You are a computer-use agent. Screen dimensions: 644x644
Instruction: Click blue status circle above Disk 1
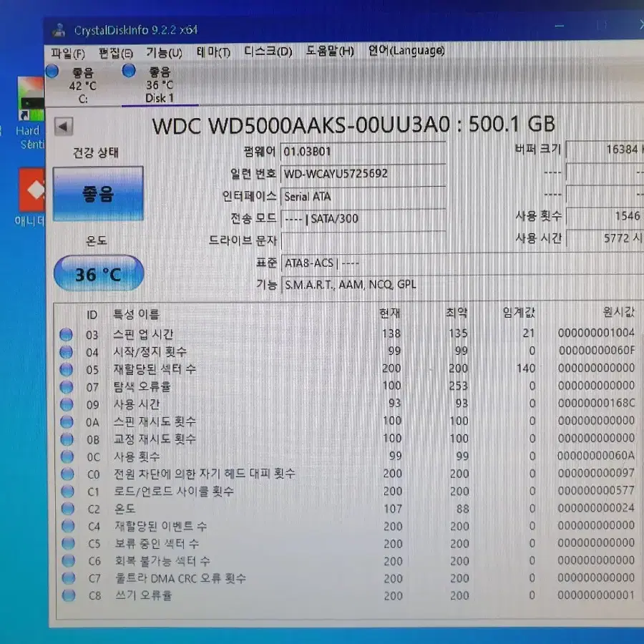[x=129, y=71]
